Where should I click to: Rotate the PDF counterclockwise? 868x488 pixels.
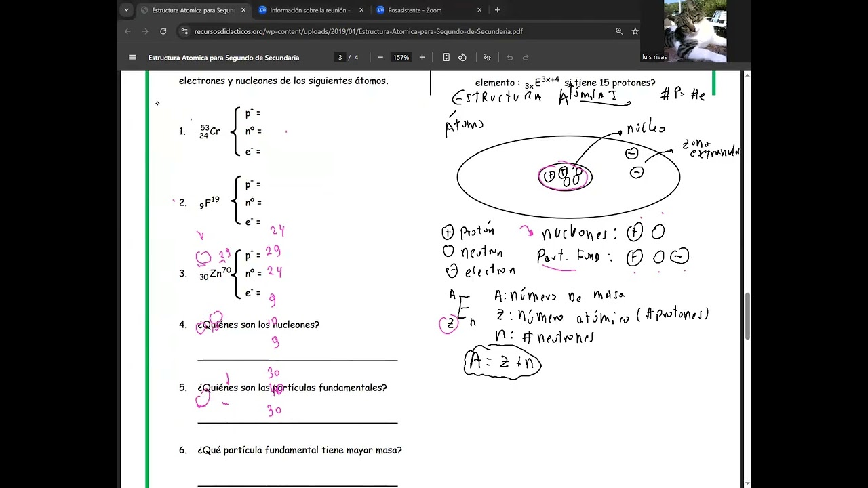tap(462, 58)
